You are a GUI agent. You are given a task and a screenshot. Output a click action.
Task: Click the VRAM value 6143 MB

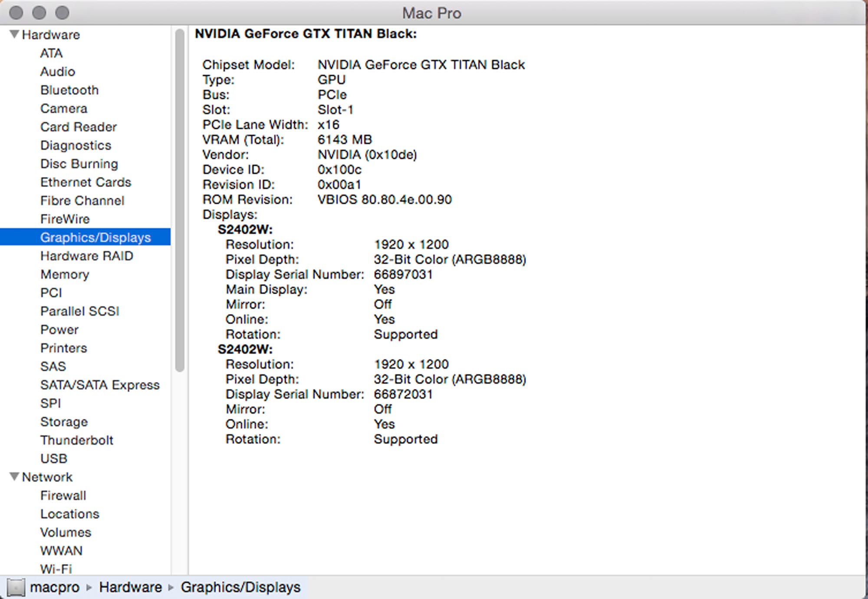(345, 140)
